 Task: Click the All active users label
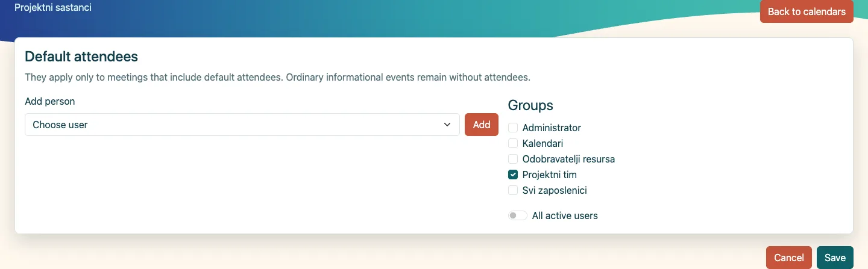click(565, 215)
